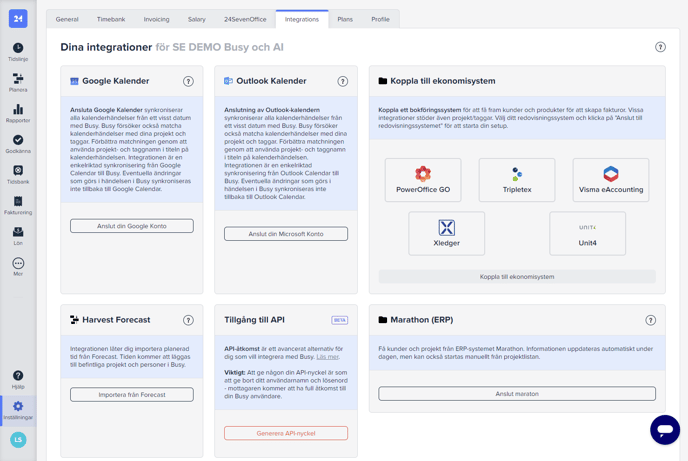Switch to the Invoicing tab

pos(156,19)
